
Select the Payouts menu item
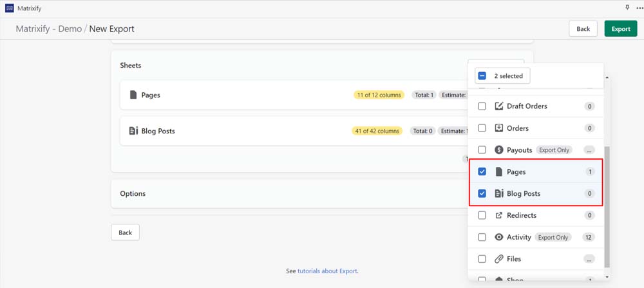(x=536, y=150)
